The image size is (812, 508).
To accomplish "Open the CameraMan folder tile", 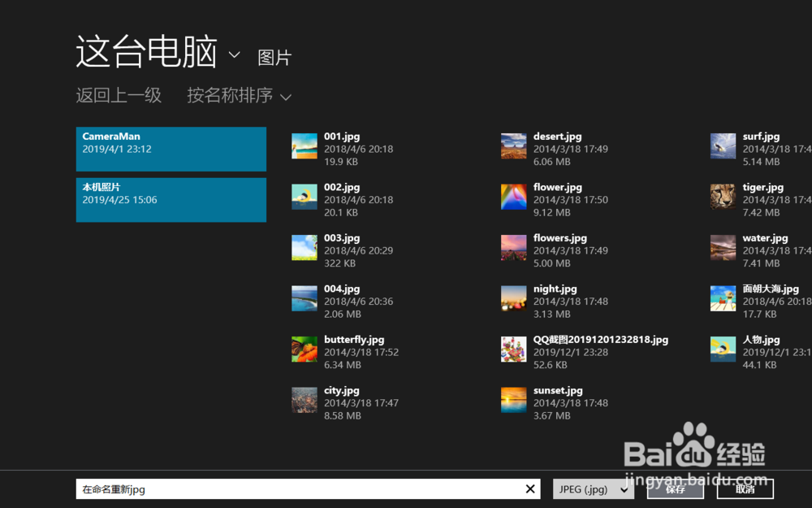I will click(x=171, y=149).
